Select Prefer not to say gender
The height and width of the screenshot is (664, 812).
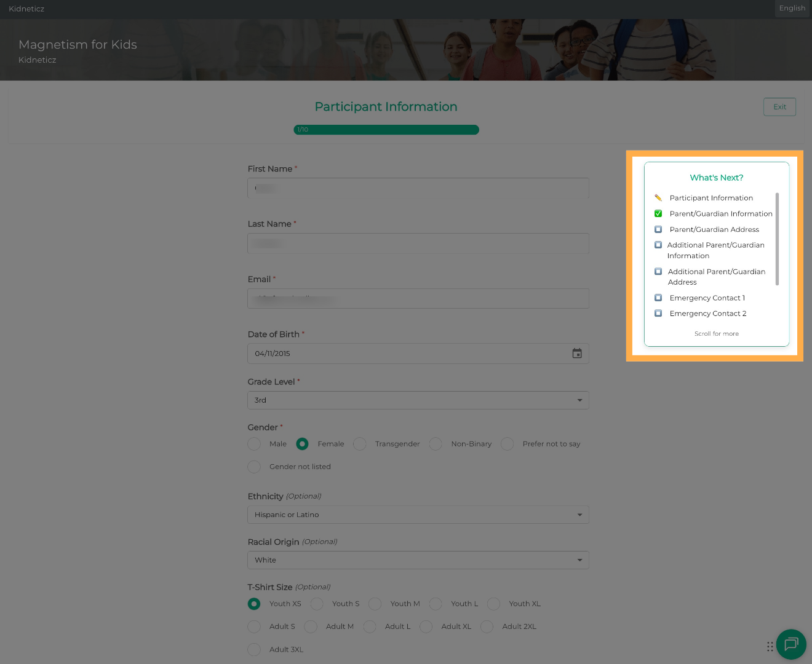click(507, 444)
